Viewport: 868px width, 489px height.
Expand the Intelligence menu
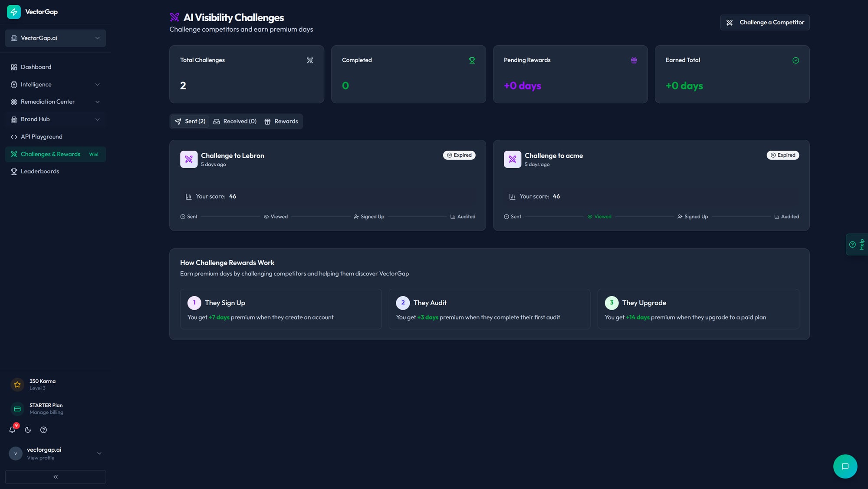[x=56, y=84]
